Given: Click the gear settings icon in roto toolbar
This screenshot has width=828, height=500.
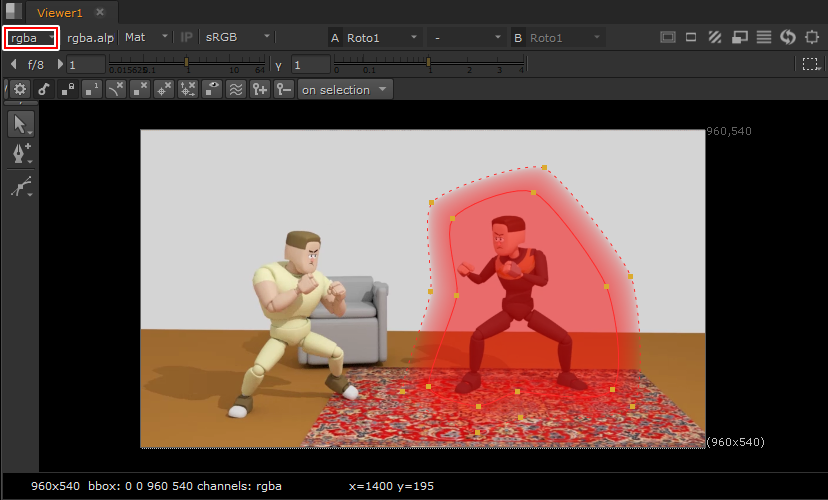Looking at the screenshot, I should 19,89.
